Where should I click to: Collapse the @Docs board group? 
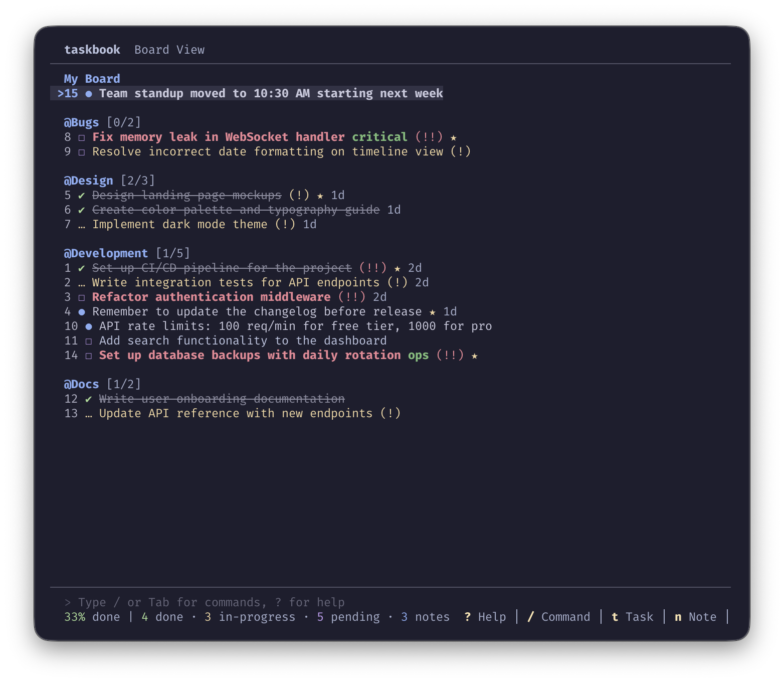81,384
